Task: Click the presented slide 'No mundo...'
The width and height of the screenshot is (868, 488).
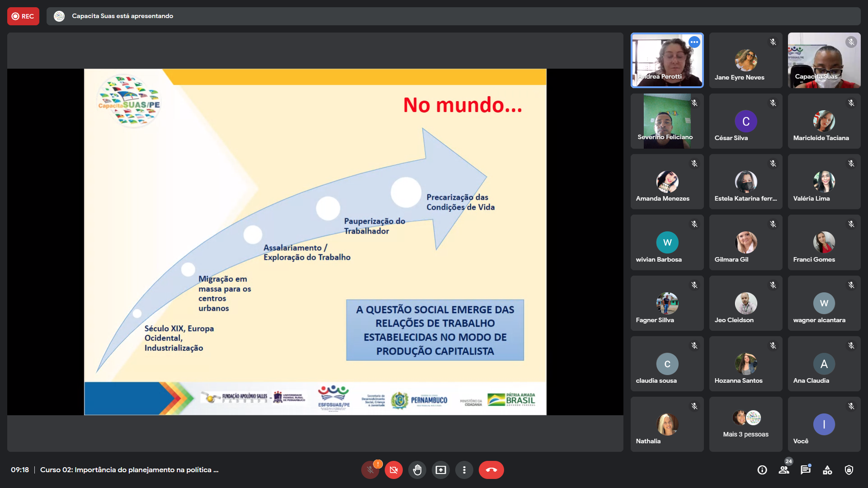Action: (315, 242)
